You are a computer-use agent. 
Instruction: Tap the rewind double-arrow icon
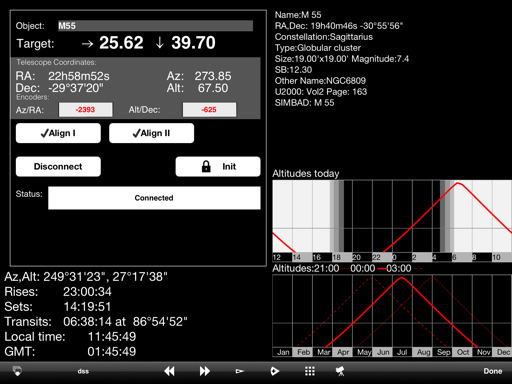point(169,371)
